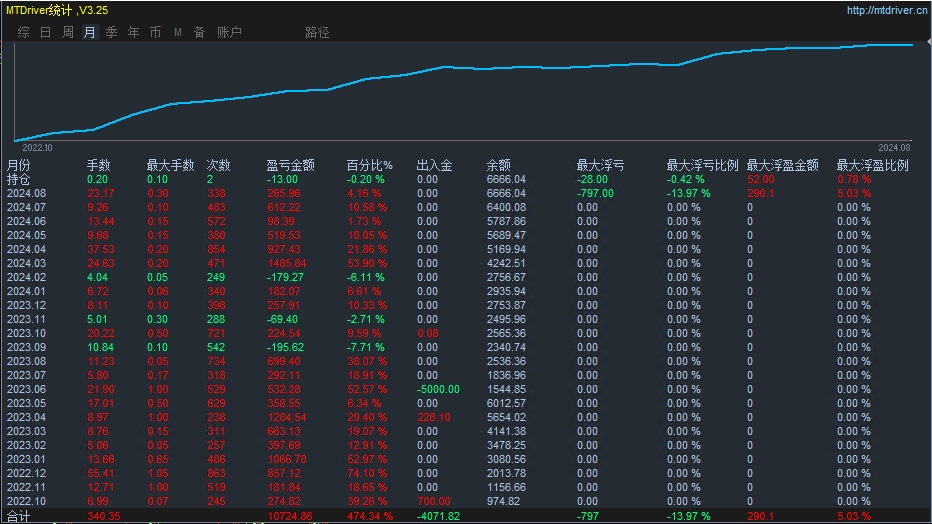Click the 盈亏金额 column header
The height and width of the screenshot is (524, 932).
(291, 165)
